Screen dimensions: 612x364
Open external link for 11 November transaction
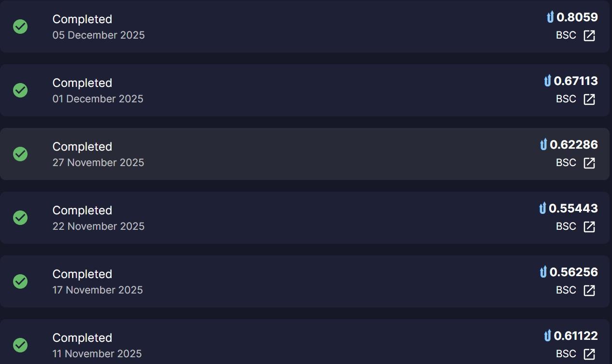(589, 354)
